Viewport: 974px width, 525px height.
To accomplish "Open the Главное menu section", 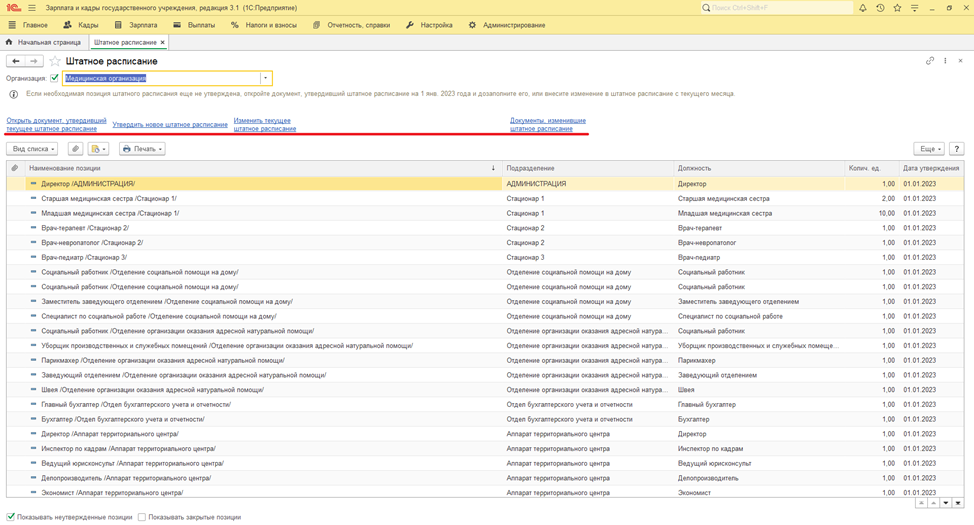I will (x=29, y=25).
